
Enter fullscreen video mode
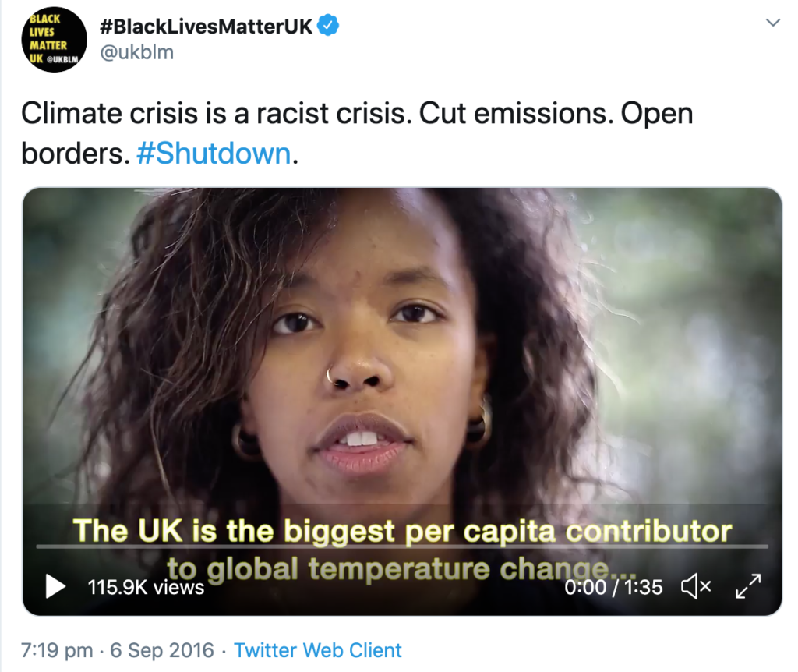[747, 586]
